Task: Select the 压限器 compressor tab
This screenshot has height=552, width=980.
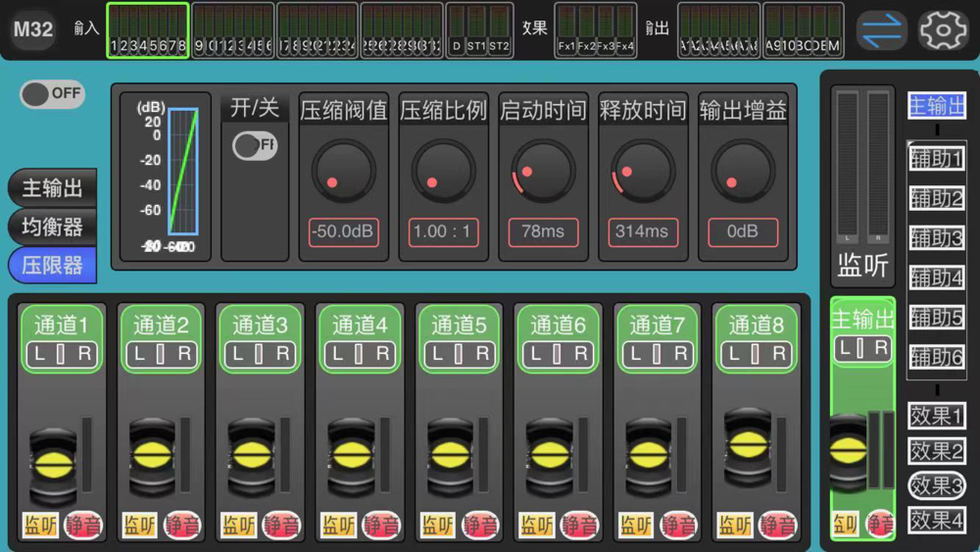Action: pyautogui.click(x=53, y=265)
